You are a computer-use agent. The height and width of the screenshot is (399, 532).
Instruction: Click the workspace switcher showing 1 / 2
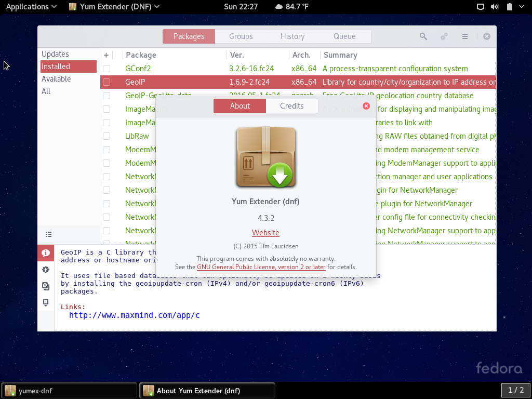pyautogui.click(x=516, y=390)
